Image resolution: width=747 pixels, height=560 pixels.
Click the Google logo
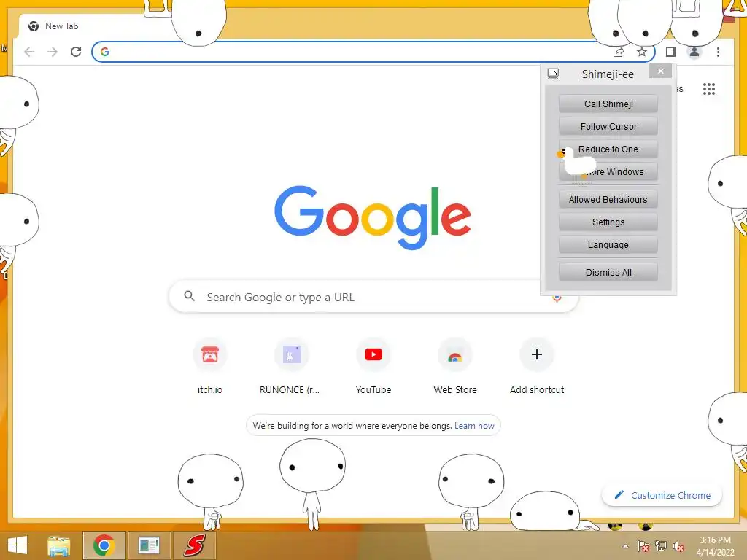373,217
